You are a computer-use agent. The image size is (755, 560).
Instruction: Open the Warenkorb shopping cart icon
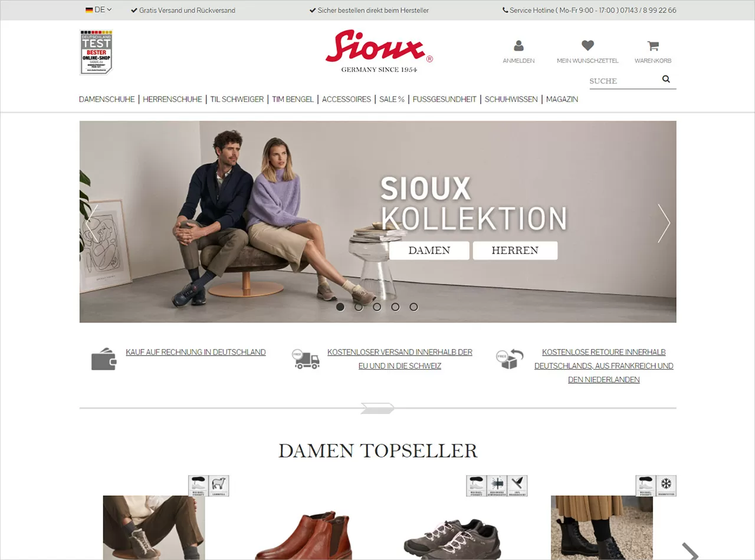coord(653,45)
